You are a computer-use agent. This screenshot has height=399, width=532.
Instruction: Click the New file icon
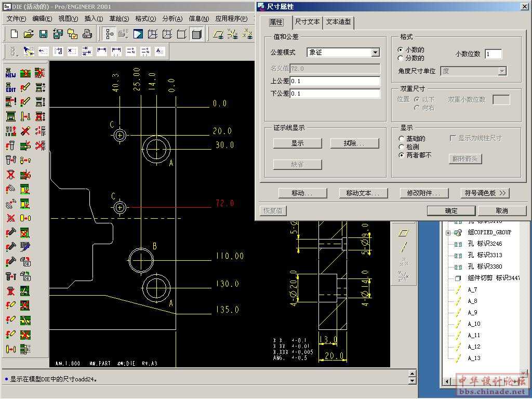point(14,34)
